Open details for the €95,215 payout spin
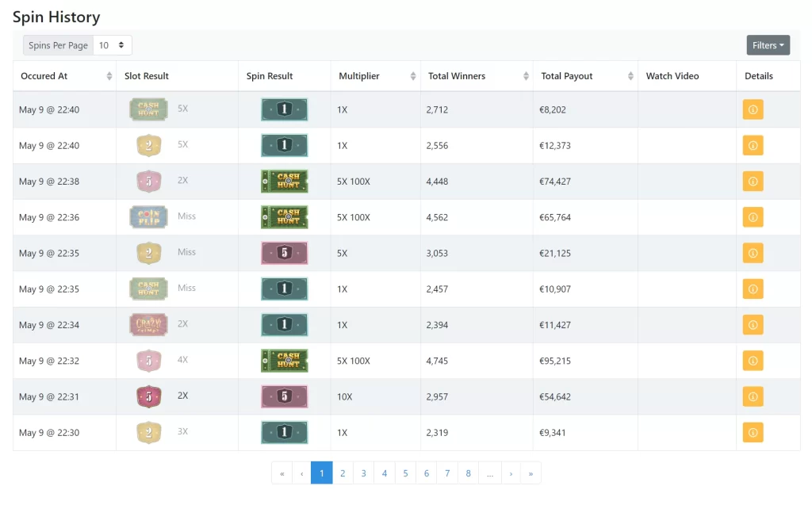Screen dimensions: 812x505 [753, 361]
